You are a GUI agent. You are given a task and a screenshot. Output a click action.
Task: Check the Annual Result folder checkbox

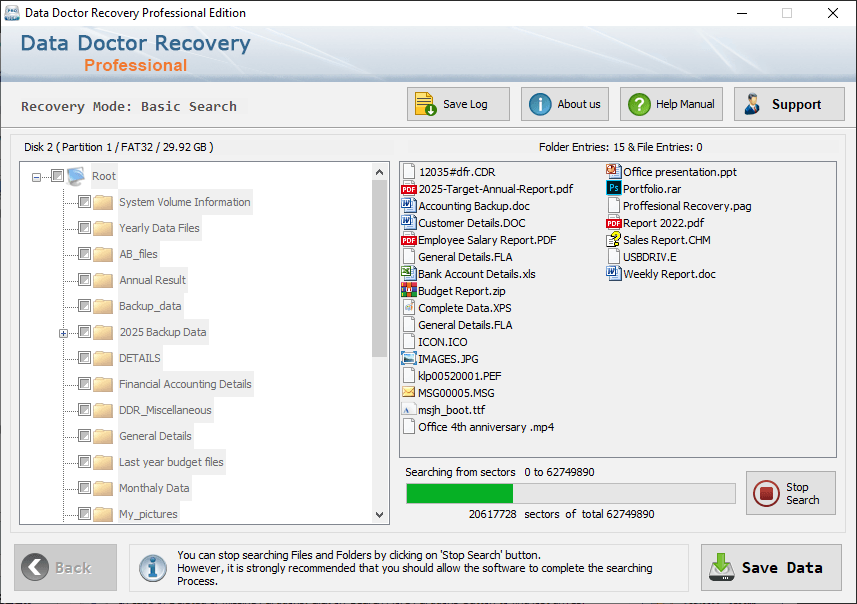(84, 280)
